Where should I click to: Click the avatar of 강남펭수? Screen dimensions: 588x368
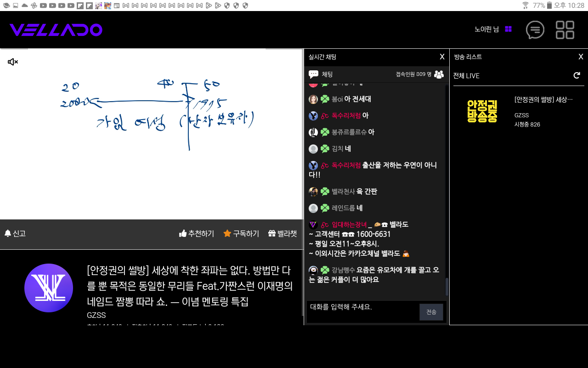(x=313, y=270)
